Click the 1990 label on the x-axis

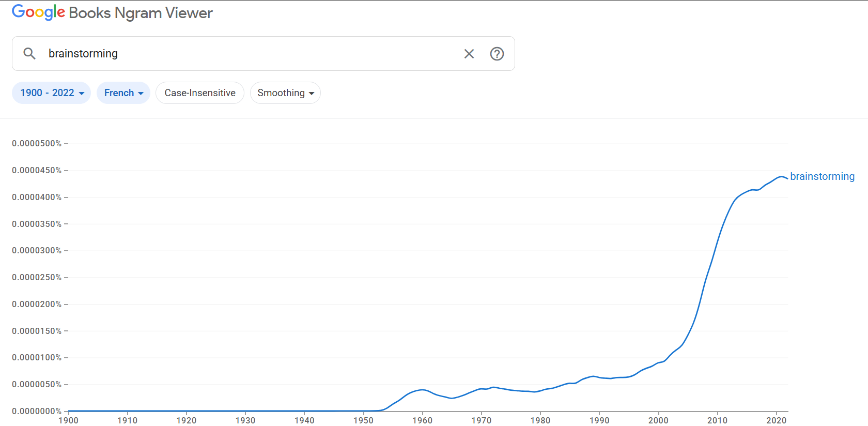pos(599,420)
